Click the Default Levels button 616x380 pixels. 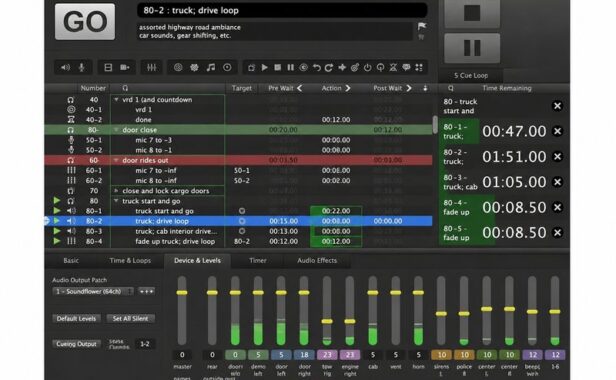pyautogui.click(x=76, y=319)
